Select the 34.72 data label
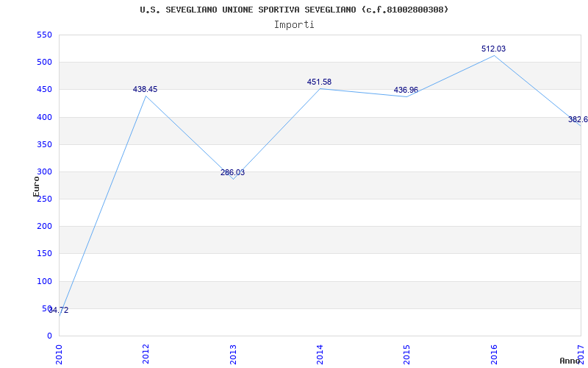 coord(59,310)
